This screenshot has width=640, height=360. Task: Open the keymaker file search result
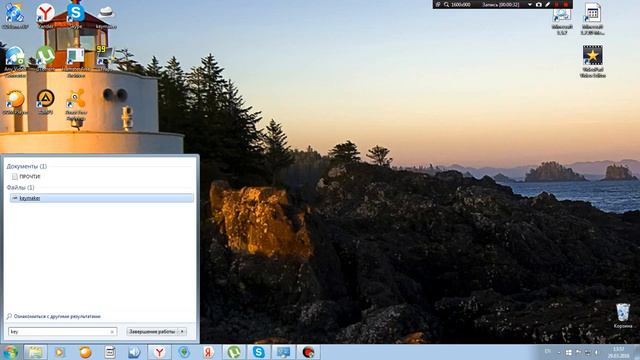(102, 198)
